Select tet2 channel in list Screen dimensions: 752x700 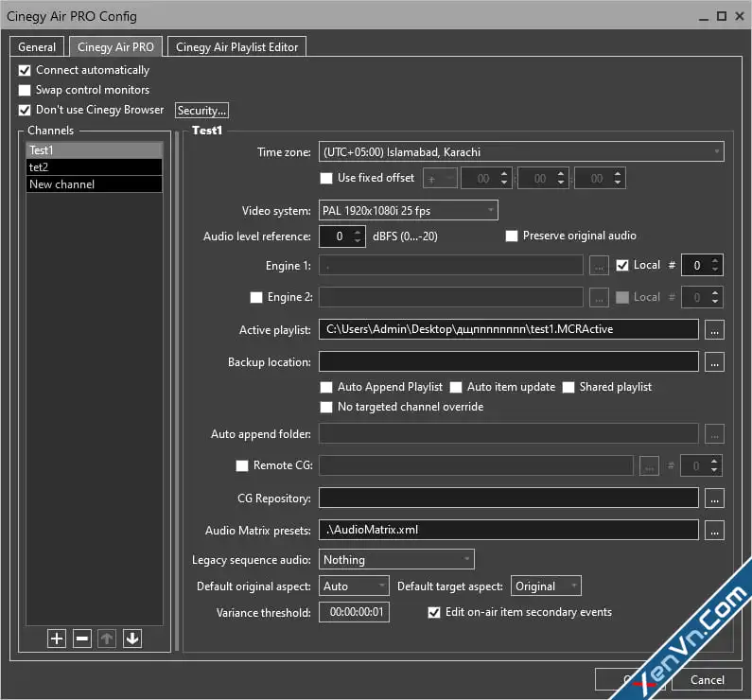(x=94, y=167)
